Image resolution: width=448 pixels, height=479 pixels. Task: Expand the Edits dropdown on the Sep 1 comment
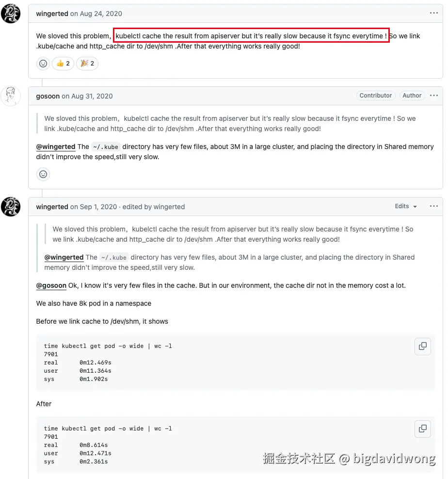pyautogui.click(x=406, y=206)
